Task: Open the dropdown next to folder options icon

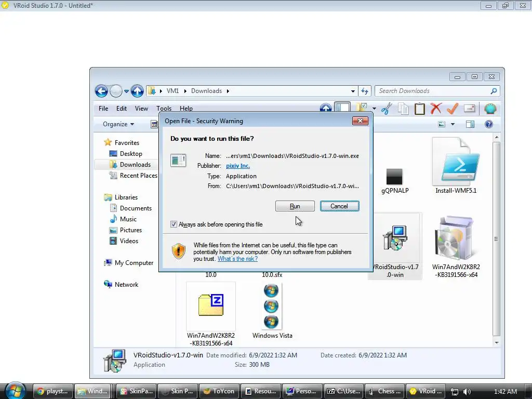Action: click(374, 109)
